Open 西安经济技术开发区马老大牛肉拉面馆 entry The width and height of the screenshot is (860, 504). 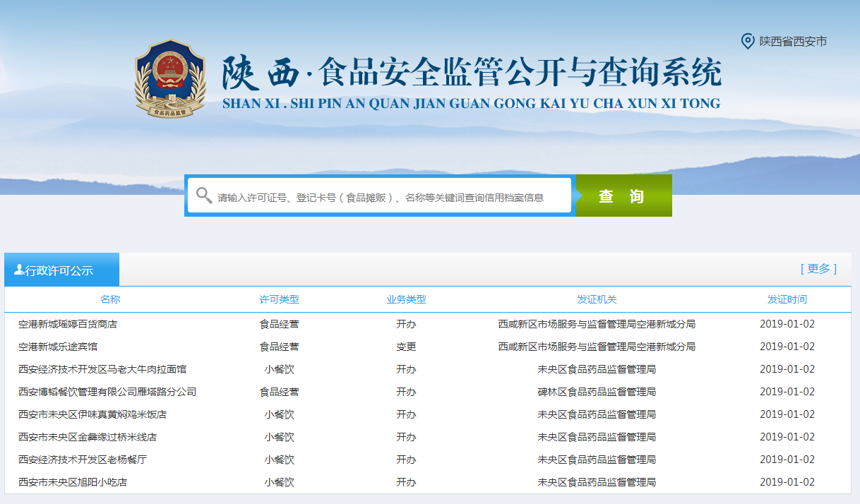102,370
